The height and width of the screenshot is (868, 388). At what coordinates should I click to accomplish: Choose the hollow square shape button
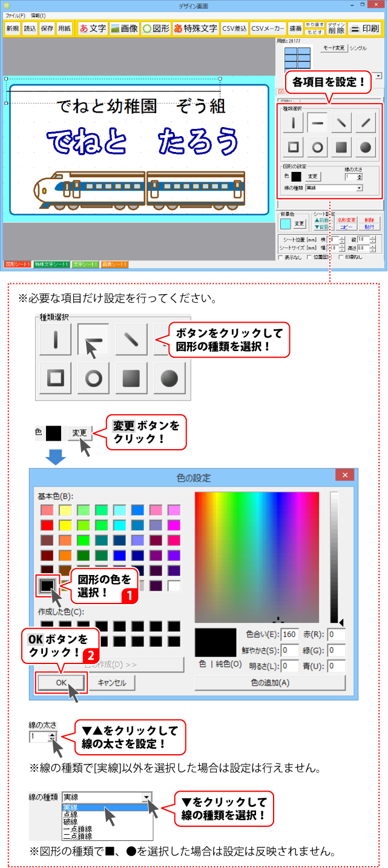pos(293,147)
